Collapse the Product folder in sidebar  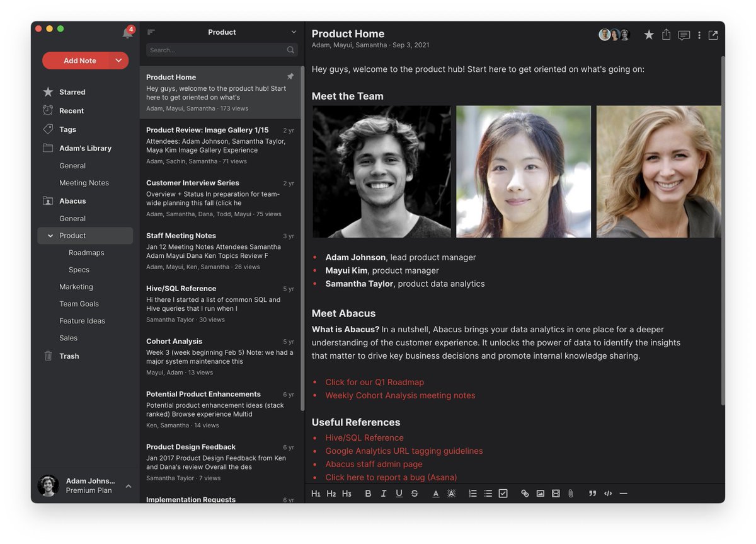coord(50,236)
